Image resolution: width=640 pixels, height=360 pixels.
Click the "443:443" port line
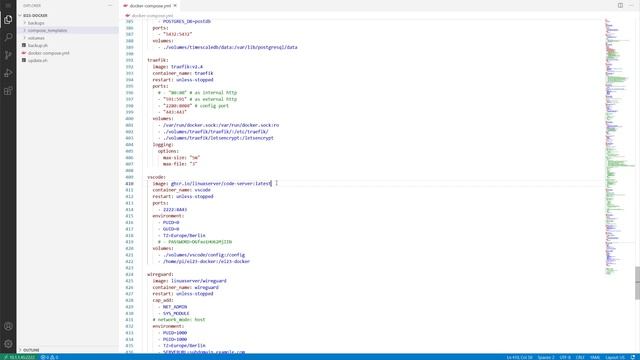point(172,112)
